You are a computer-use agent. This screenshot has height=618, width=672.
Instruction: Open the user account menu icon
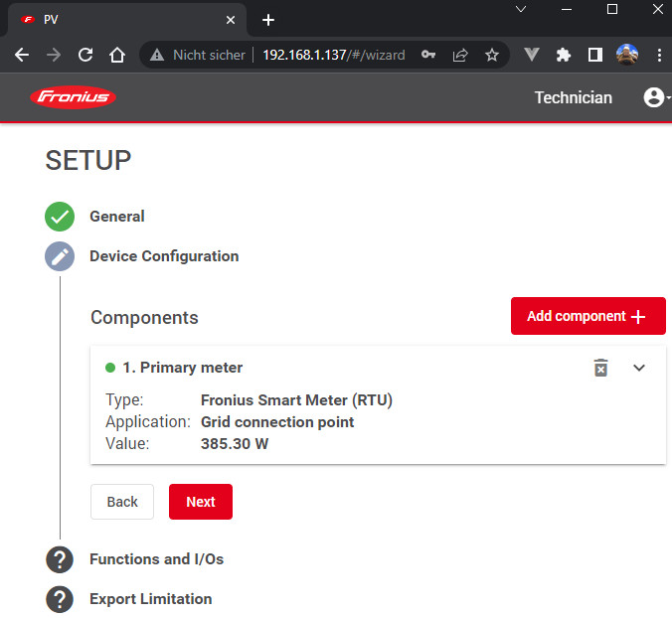654,97
